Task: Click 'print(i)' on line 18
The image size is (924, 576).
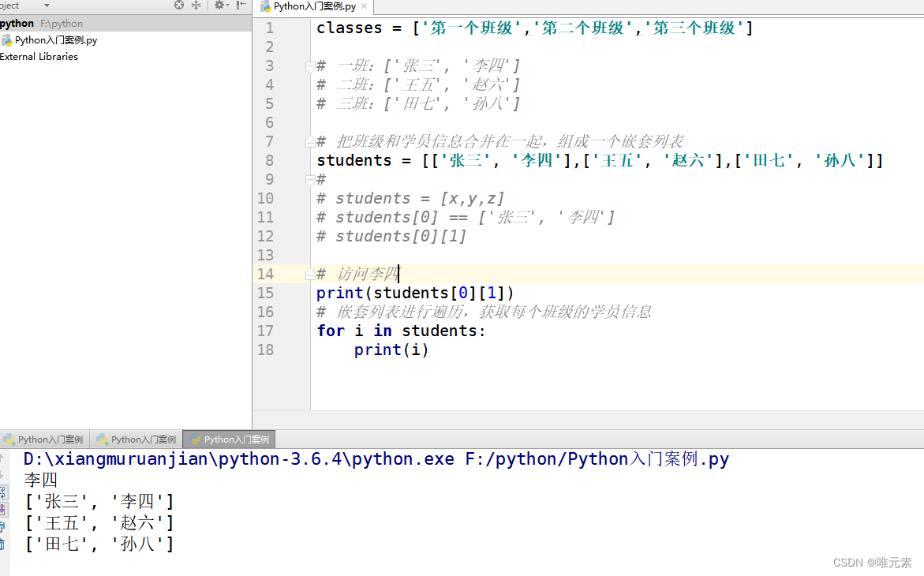Action: pyautogui.click(x=391, y=350)
